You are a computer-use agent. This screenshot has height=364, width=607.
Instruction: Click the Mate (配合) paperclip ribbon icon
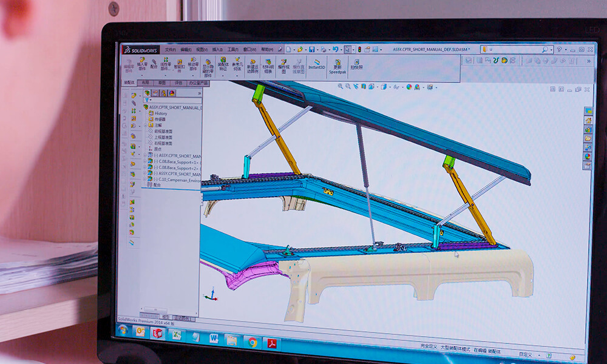pyautogui.click(x=154, y=62)
